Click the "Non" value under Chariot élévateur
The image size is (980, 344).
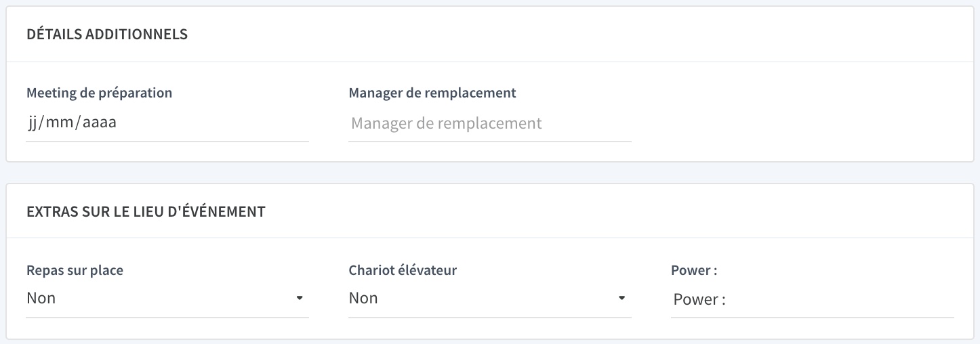[363, 298]
